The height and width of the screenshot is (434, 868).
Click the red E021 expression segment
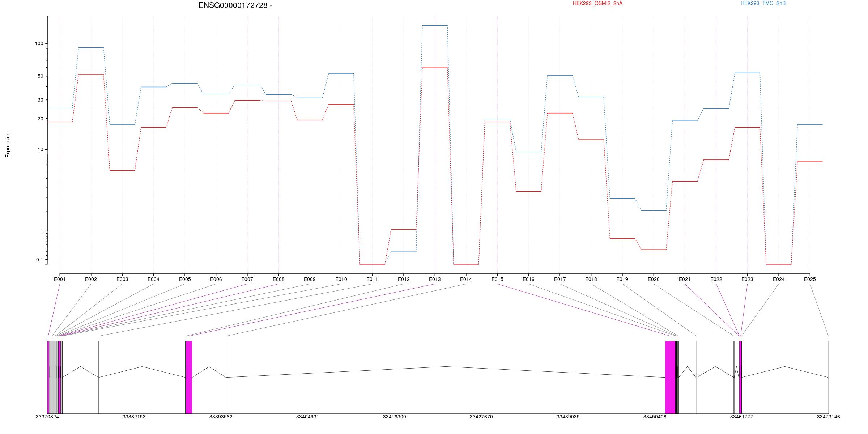685,181
